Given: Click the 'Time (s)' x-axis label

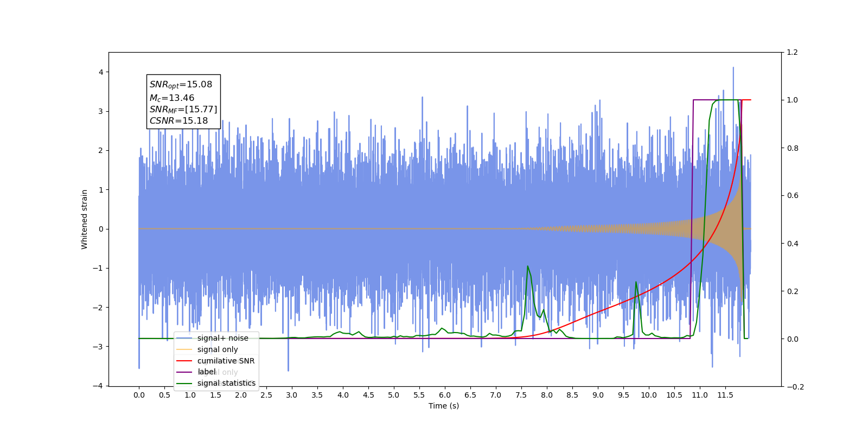Looking at the screenshot, I should coord(444,406).
